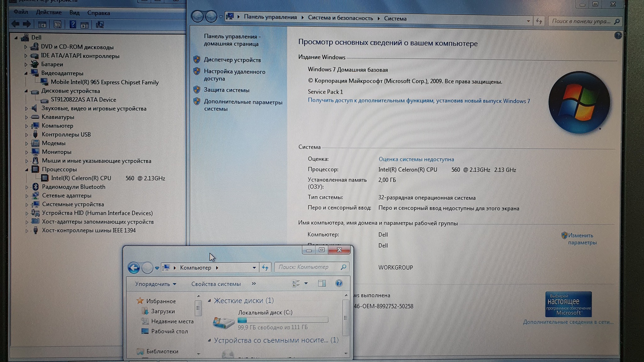Click the Защита системы link
The width and height of the screenshot is (644, 362).
click(226, 90)
